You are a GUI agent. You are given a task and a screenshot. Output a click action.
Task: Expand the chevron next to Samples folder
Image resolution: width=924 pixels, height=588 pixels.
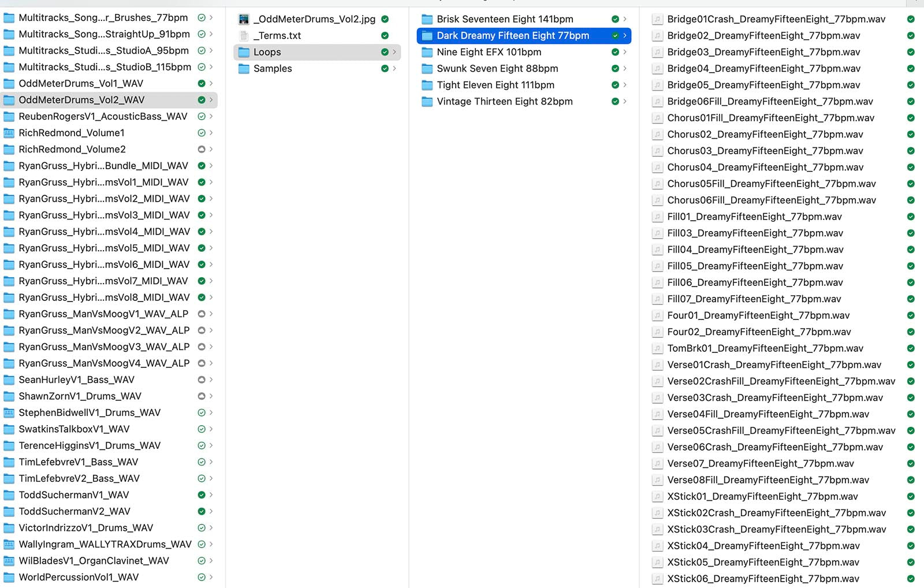point(394,69)
